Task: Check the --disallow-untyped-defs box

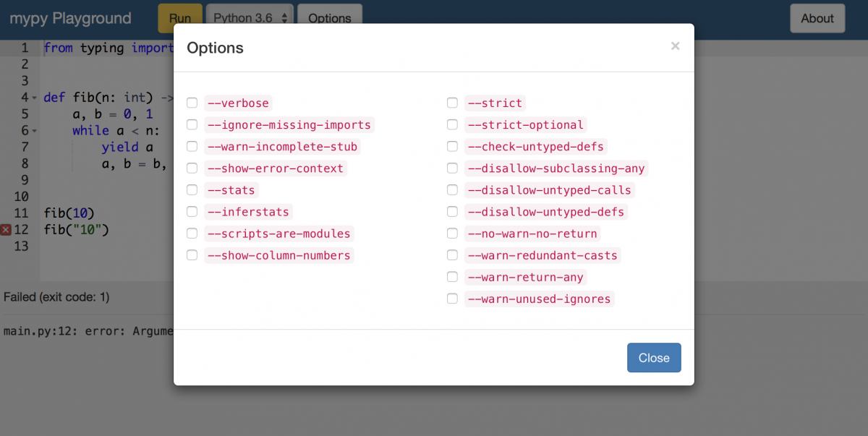Action: tap(452, 211)
